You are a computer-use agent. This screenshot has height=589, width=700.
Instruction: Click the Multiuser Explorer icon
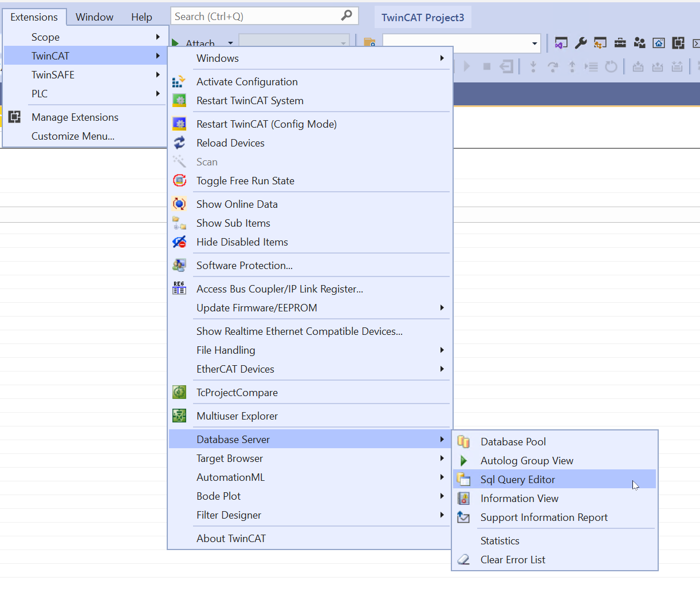pyautogui.click(x=179, y=416)
